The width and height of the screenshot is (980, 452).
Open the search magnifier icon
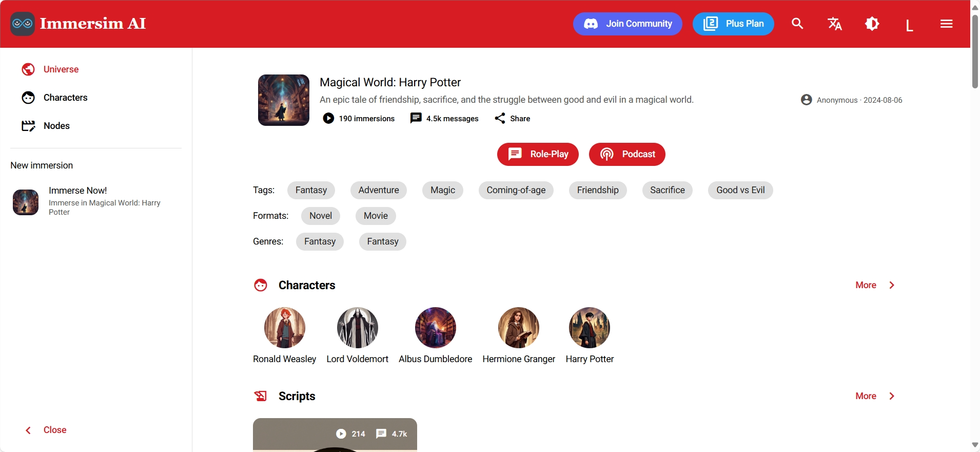coord(797,24)
